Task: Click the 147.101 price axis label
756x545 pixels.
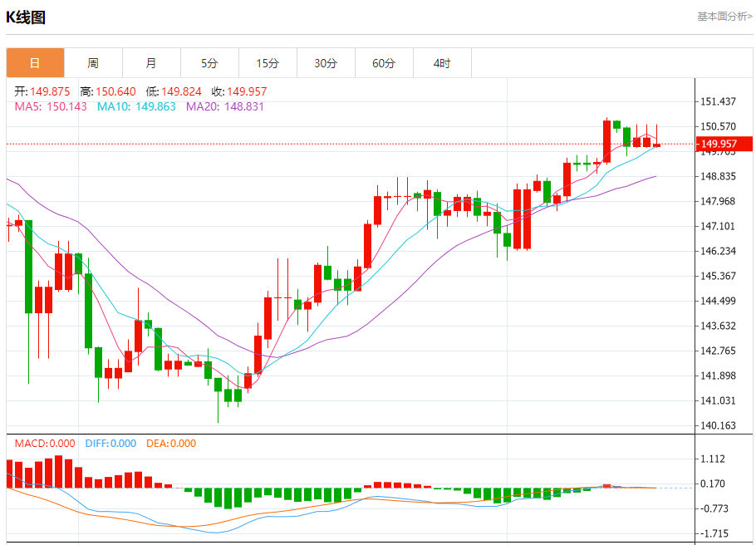Action: pos(718,226)
